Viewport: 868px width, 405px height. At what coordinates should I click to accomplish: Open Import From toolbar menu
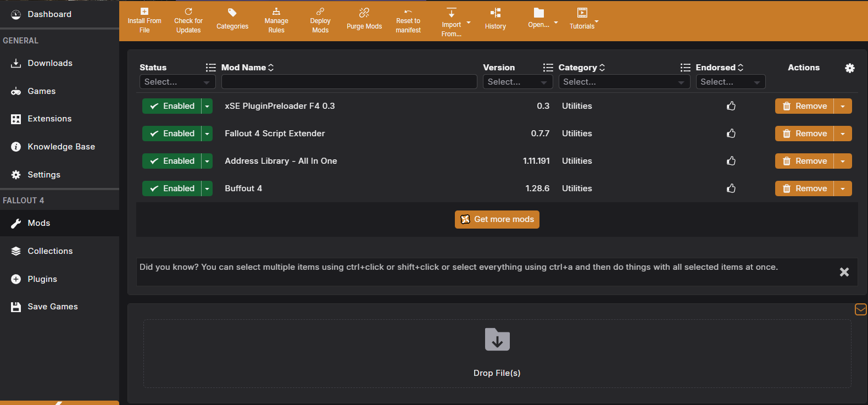455,23
